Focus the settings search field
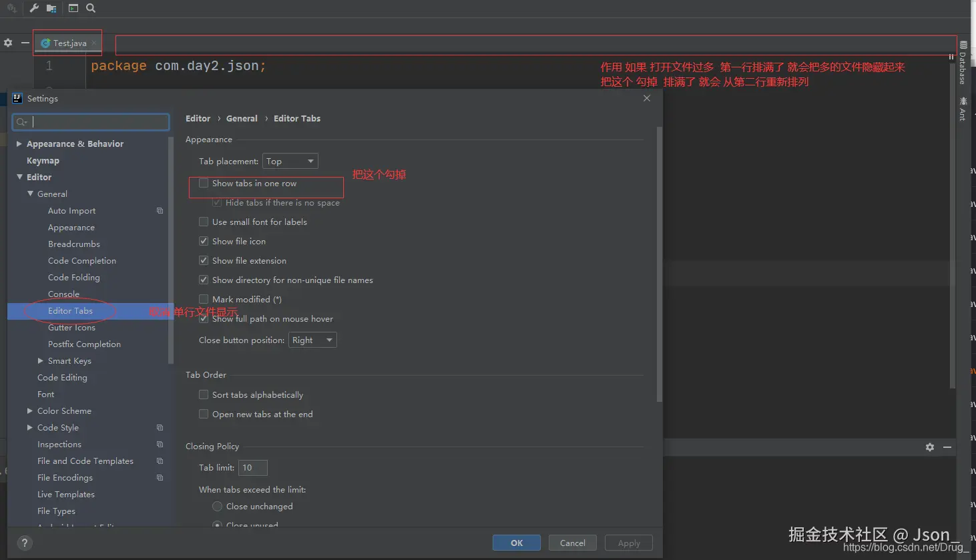 91,121
